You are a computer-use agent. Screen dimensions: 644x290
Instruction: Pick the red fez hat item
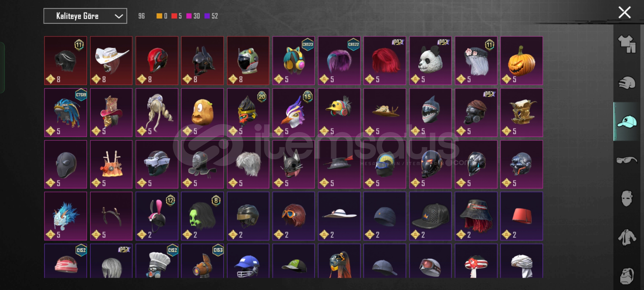521,216
